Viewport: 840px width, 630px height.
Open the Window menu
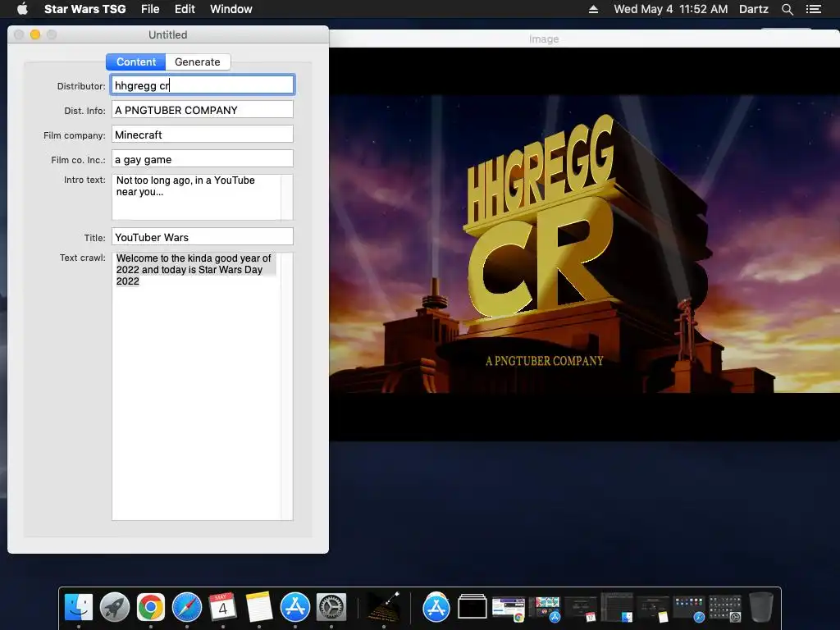tap(231, 9)
